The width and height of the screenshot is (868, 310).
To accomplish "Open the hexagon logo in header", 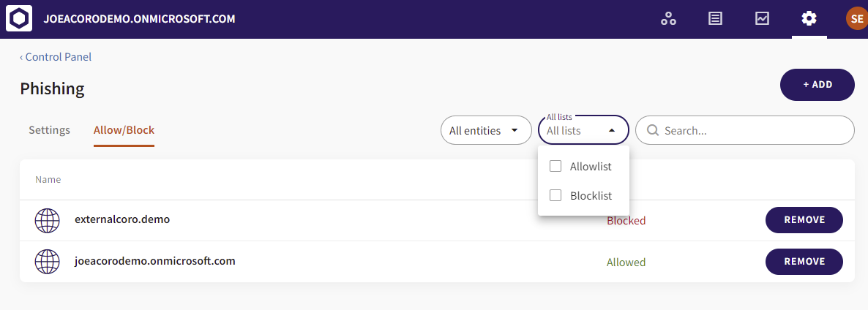I will coord(19,19).
